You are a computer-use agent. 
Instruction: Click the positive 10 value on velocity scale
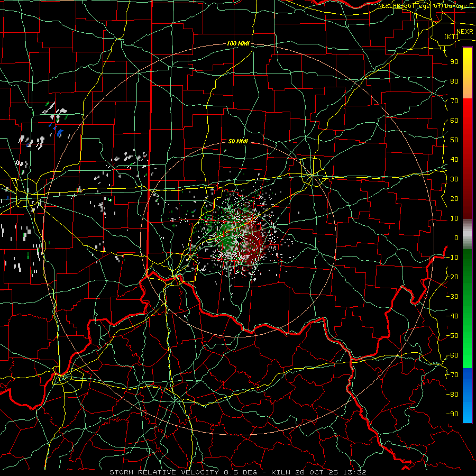click(x=454, y=218)
